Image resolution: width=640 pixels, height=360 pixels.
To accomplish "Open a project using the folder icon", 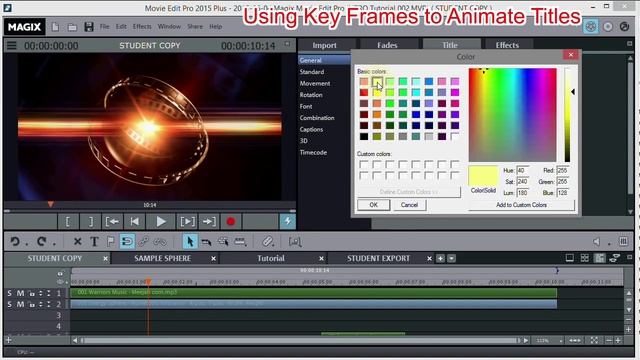I will pyautogui.click(x=72, y=27).
